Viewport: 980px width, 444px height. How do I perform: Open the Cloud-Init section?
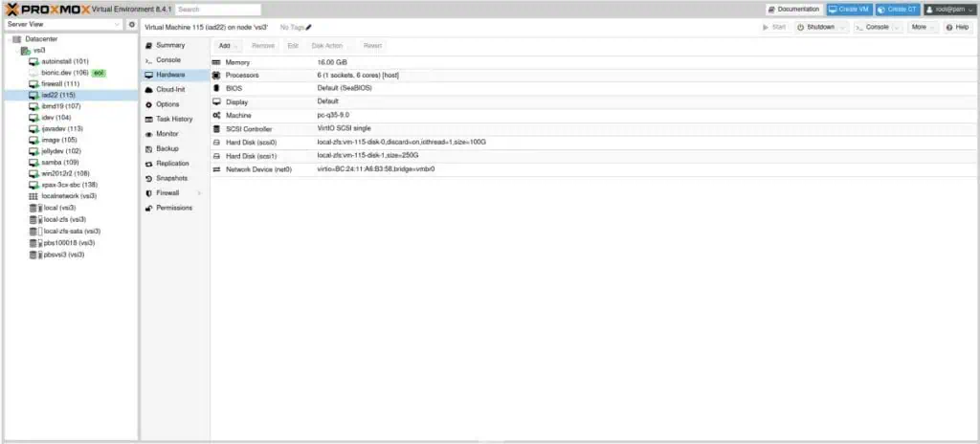(x=170, y=89)
